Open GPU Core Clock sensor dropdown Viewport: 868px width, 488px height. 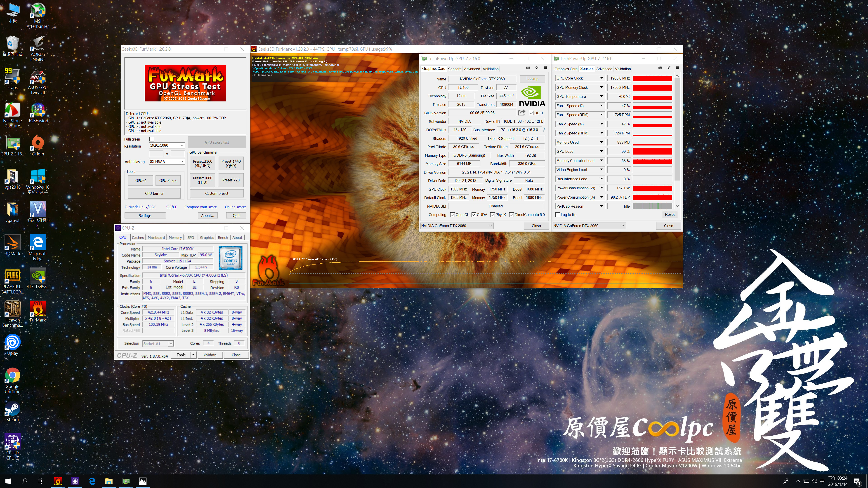pos(601,78)
